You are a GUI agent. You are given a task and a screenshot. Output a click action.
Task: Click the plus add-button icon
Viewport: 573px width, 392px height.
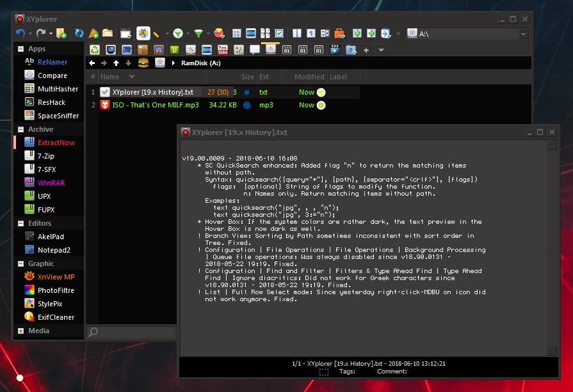click(x=366, y=50)
